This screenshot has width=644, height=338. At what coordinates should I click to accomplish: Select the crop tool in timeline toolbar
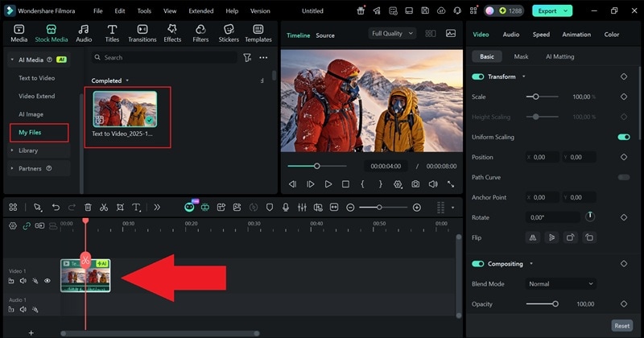[120, 207]
